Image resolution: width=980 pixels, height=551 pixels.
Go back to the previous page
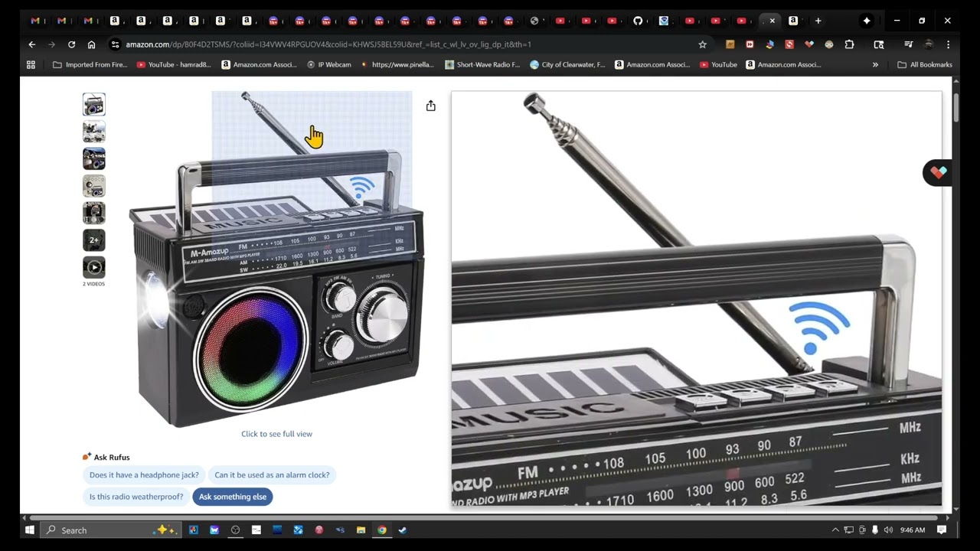tap(32, 44)
